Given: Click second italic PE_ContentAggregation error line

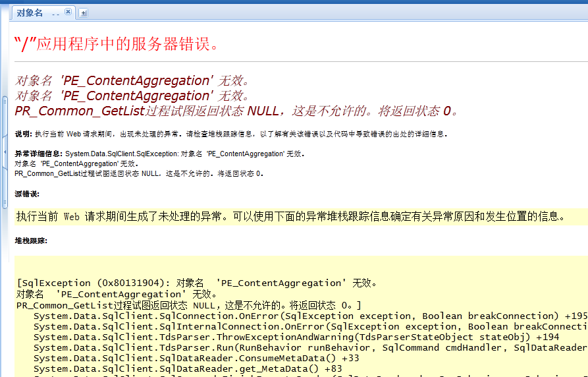Looking at the screenshot, I should (x=132, y=96).
